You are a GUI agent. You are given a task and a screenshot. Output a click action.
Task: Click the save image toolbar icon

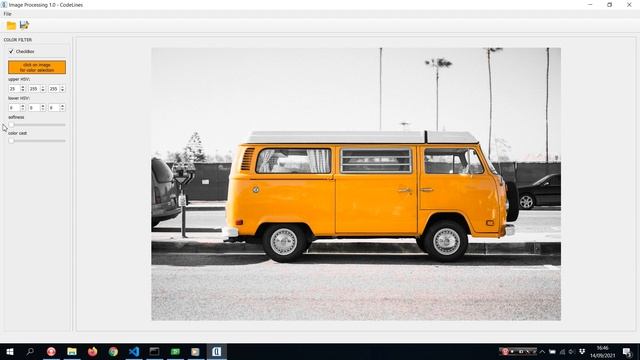click(24, 25)
